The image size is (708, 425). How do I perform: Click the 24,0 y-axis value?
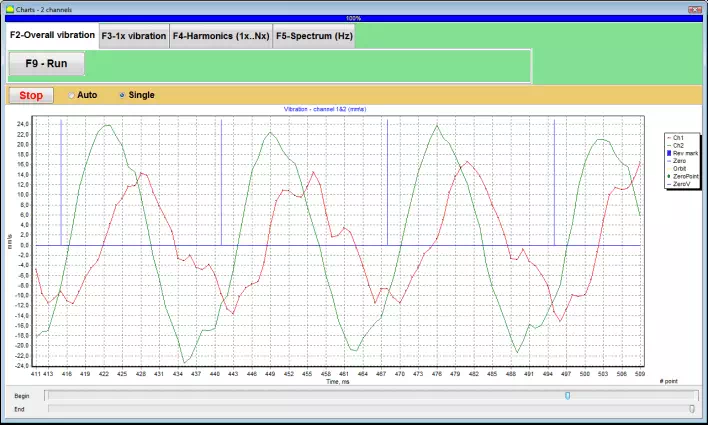pos(23,124)
